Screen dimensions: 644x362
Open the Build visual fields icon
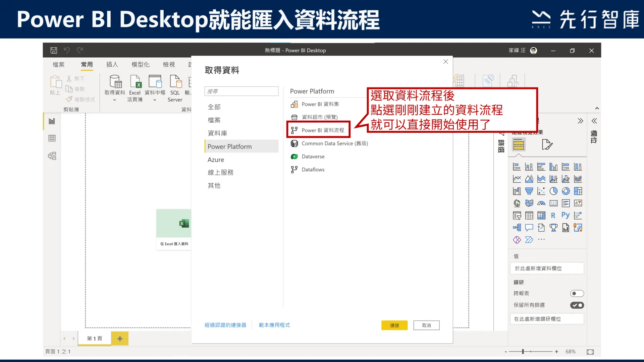(519, 145)
